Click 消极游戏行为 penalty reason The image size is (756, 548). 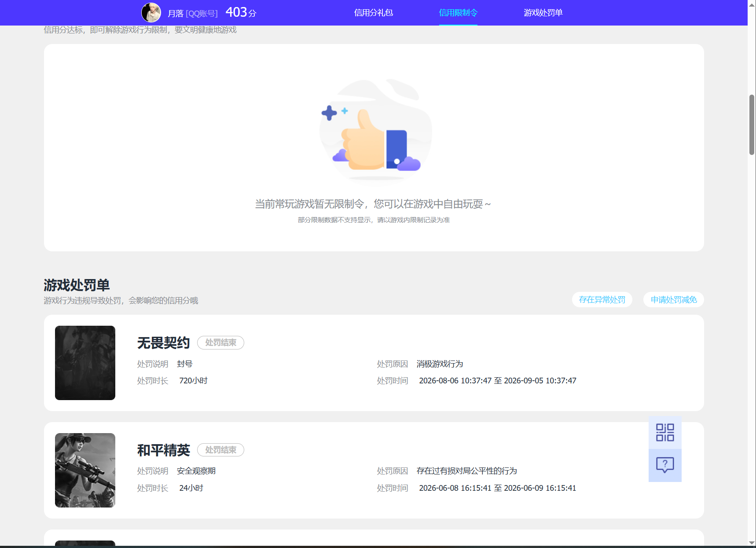tap(440, 364)
